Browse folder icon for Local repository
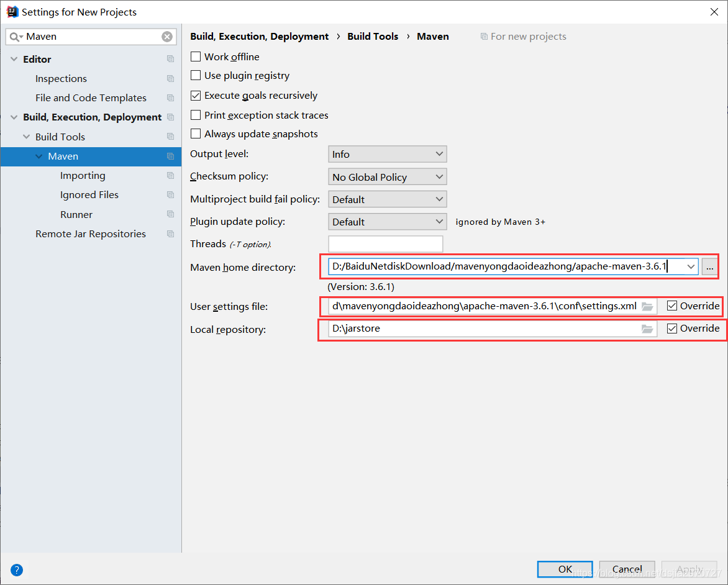The image size is (728, 585). point(647,329)
